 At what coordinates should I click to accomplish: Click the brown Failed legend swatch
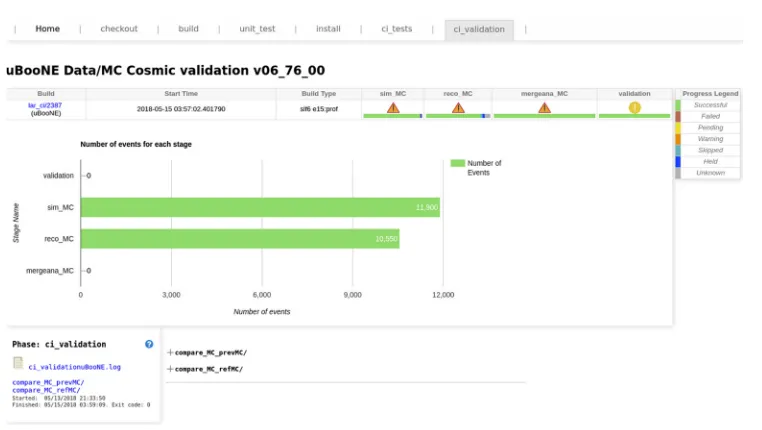pyautogui.click(x=678, y=116)
